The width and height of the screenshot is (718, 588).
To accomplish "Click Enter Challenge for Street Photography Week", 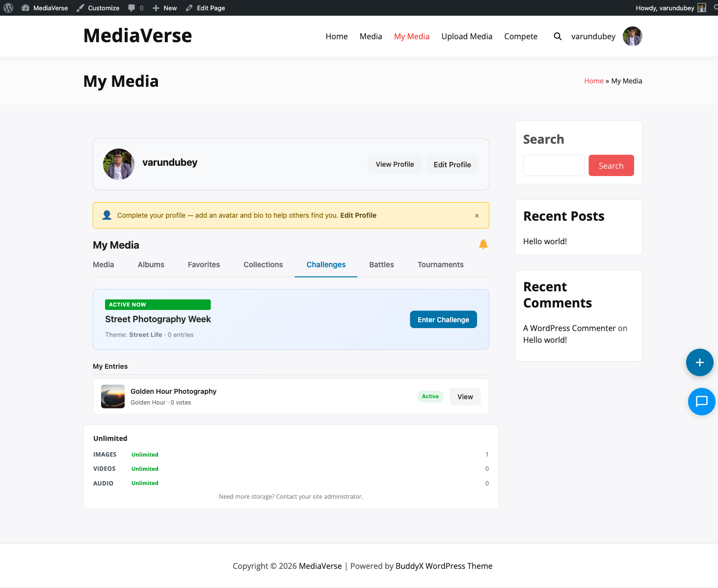I will (x=443, y=319).
